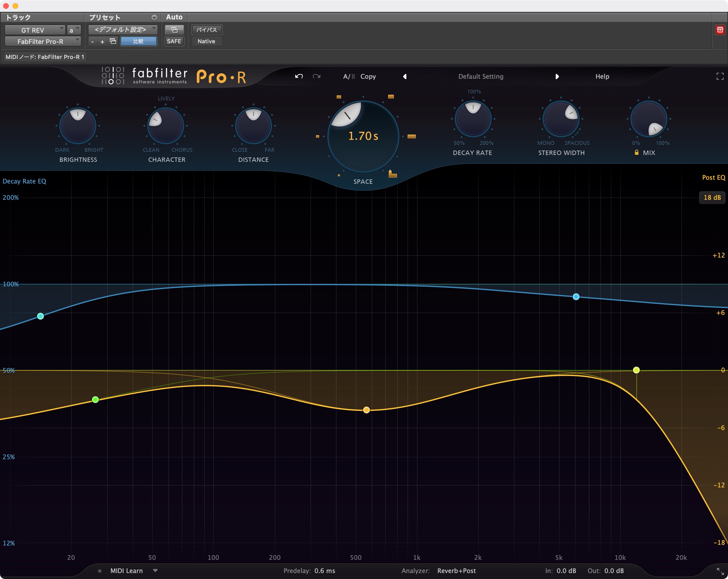The image size is (728, 579).
Task: Click the redo arrow icon
Action: click(316, 76)
